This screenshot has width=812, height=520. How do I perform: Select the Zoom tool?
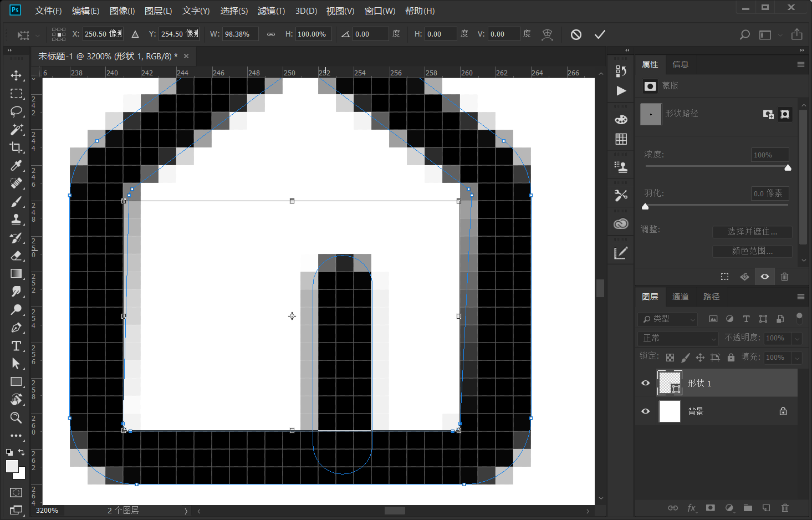pyautogui.click(x=16, y=417)
